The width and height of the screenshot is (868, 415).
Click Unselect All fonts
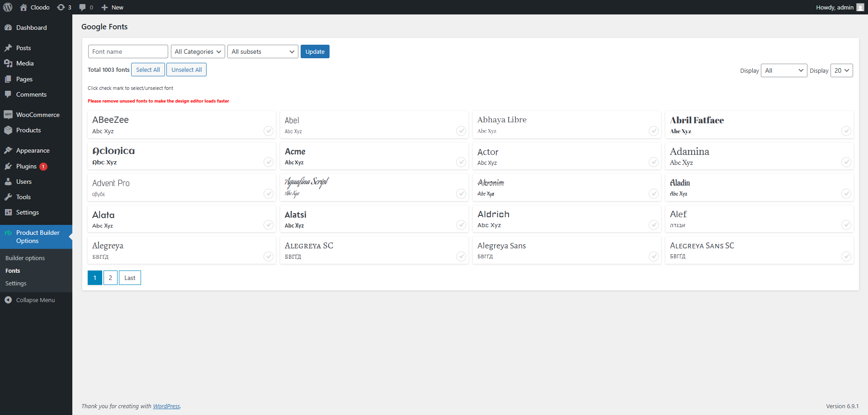pos(186,70)
